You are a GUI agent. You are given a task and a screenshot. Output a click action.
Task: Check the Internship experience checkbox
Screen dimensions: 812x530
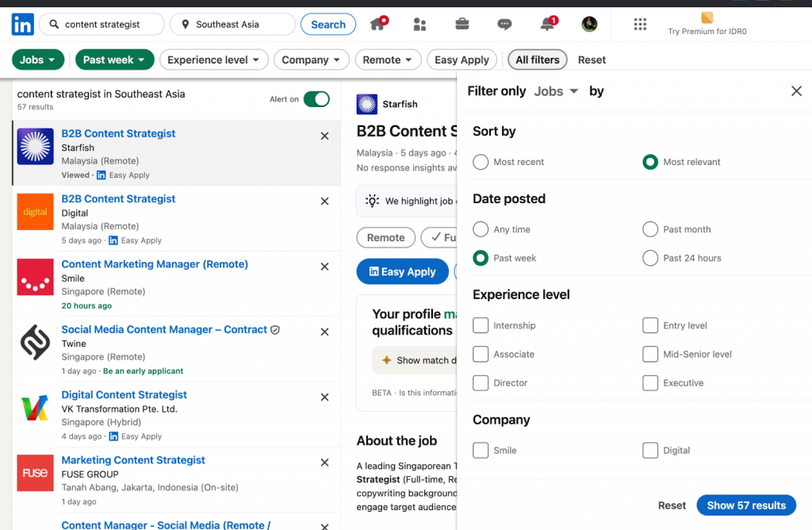(481, 325)
